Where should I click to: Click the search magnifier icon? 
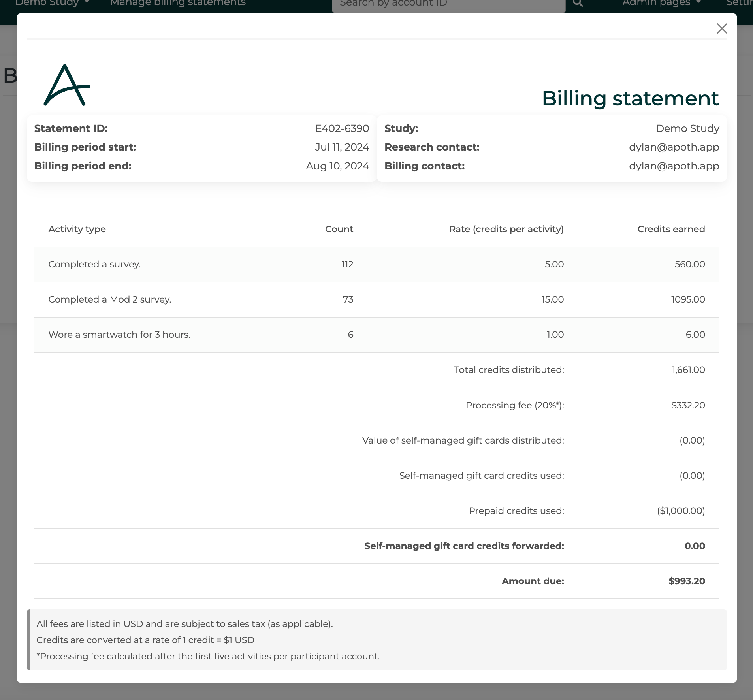578,3
